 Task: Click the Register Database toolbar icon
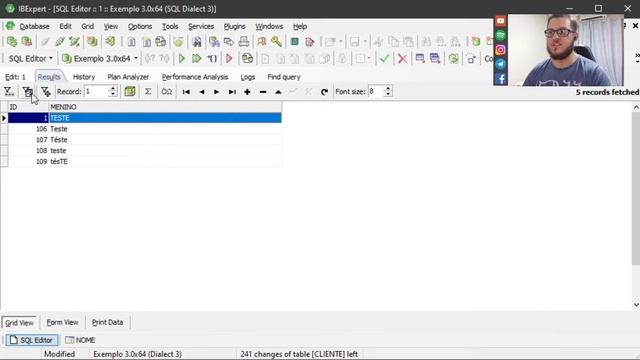coord(12,41)
